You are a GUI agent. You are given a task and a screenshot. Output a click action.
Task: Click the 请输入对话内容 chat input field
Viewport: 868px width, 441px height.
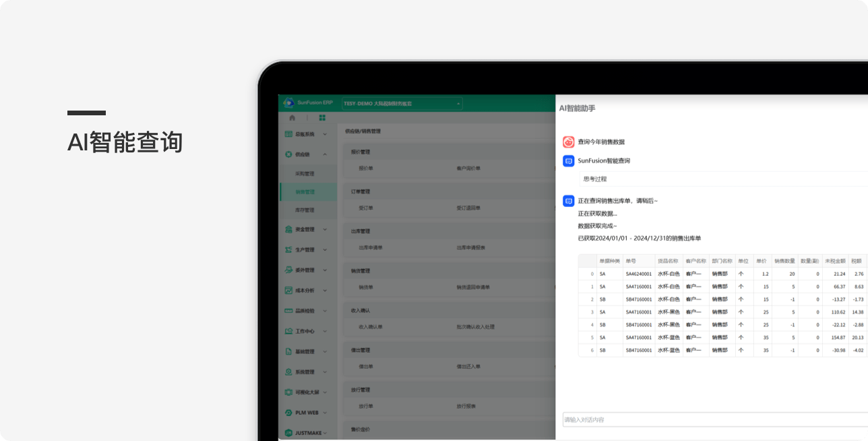pyautogui.click(x=708, y=419)
